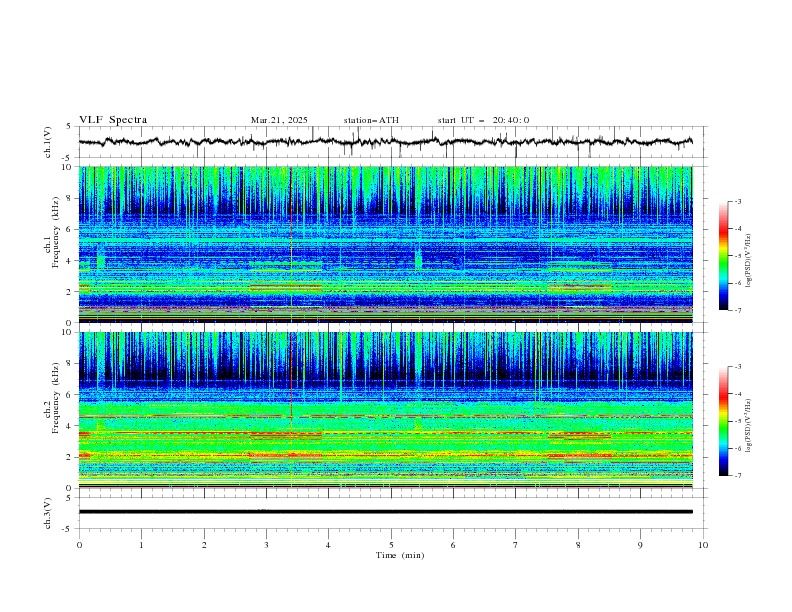
Task: Click the ch.2 'Frequency (kHz)' axis label
Action: pyautogui.click(x=55, y=398)
